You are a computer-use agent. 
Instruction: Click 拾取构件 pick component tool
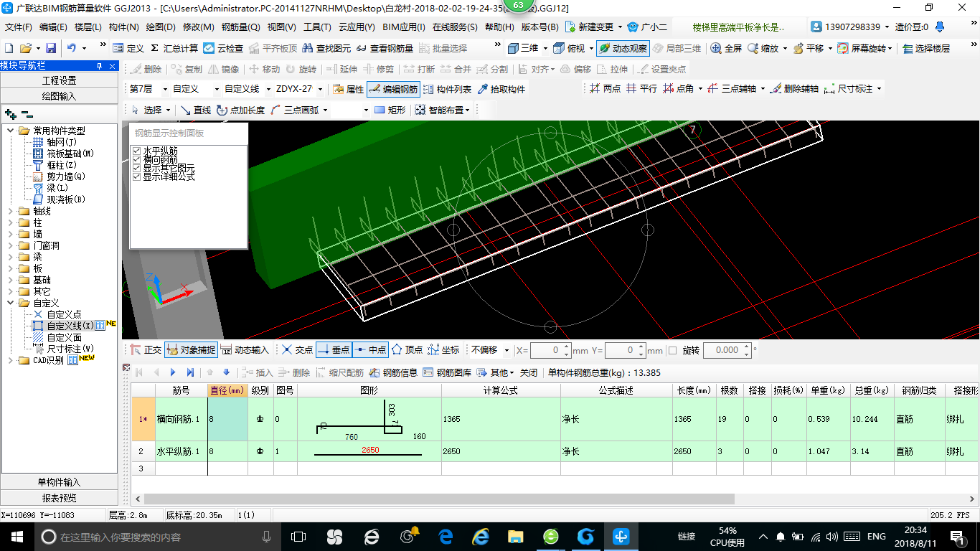tap(501, 89)
